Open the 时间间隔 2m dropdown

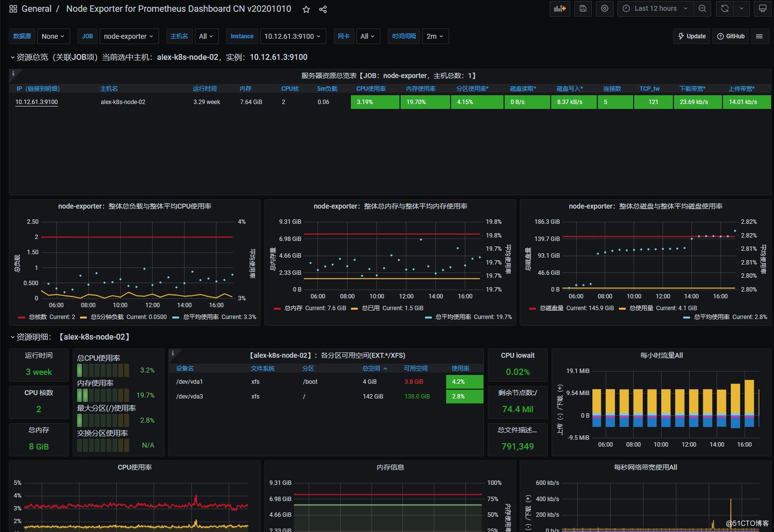click(435, 36)
